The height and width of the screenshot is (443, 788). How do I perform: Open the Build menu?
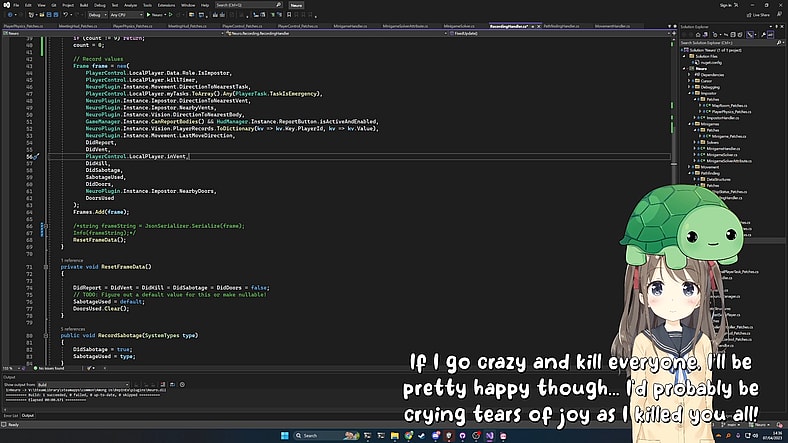[x=83, y=5]
